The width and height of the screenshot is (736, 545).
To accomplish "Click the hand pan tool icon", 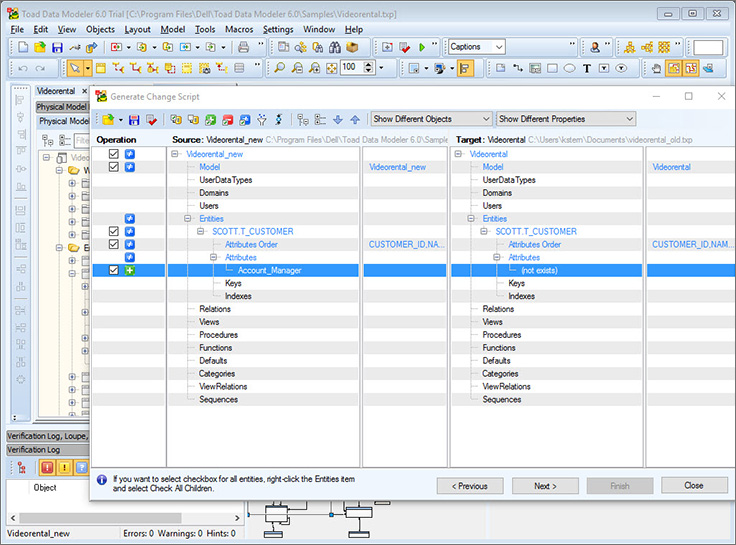I will 656,69.
